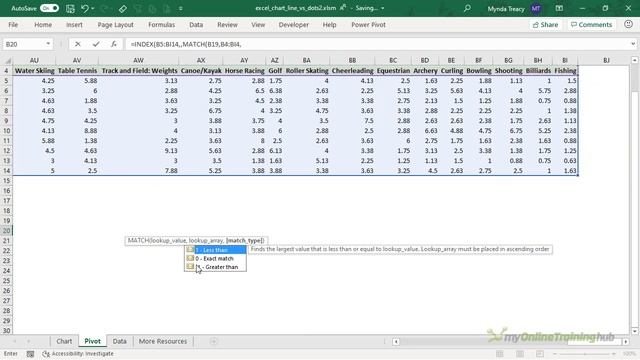The image size is (640, 360).
Task: Click the Name Box showing B20
Action: coord(23,44)
